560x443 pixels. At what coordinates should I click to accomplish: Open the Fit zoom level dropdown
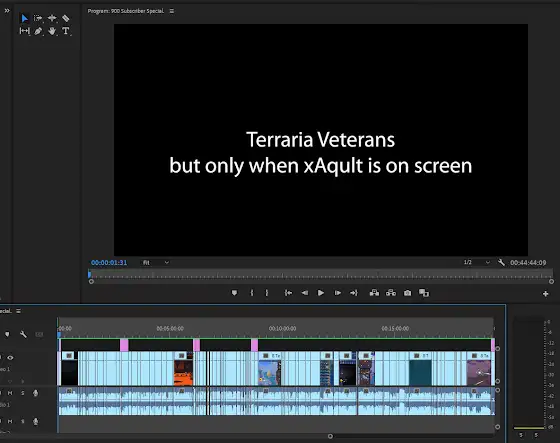[x=155, y=263]
